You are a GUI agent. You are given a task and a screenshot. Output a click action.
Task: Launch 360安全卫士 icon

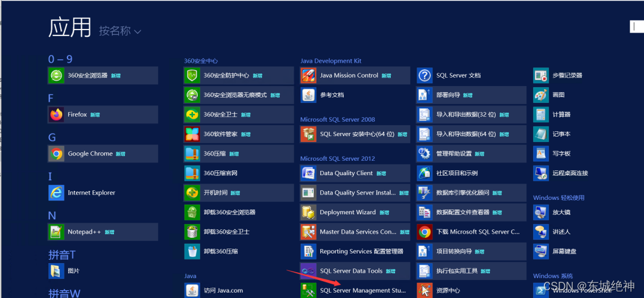pyautogui.click(x=192, y=115)
